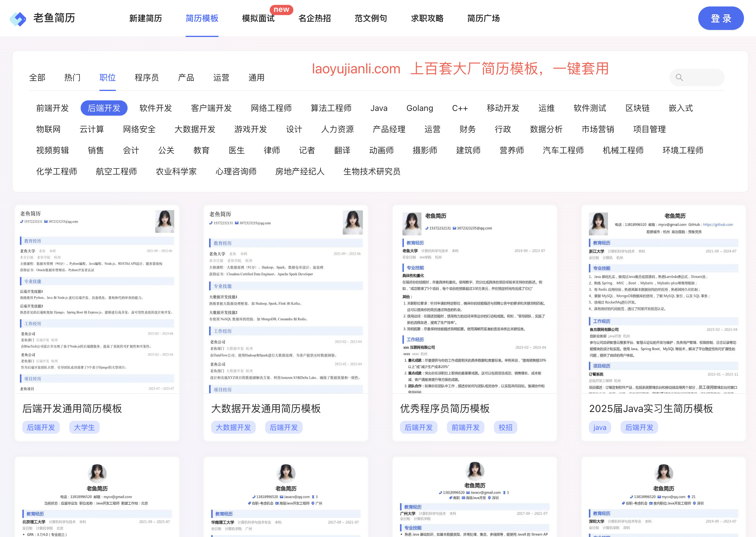Viewport: 756px width, 537px height.
Task: Click the 大学生 tag on first card
Action: click(84, 427)
